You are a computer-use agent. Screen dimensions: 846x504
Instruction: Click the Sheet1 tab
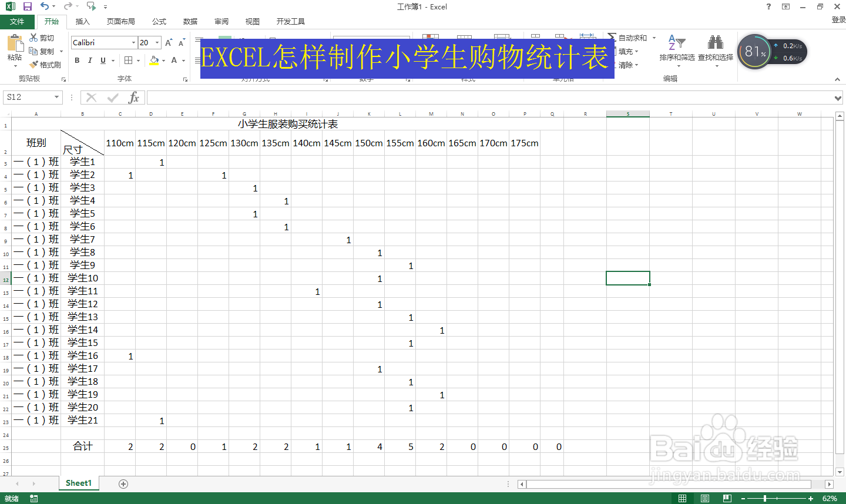pos(78,483)
